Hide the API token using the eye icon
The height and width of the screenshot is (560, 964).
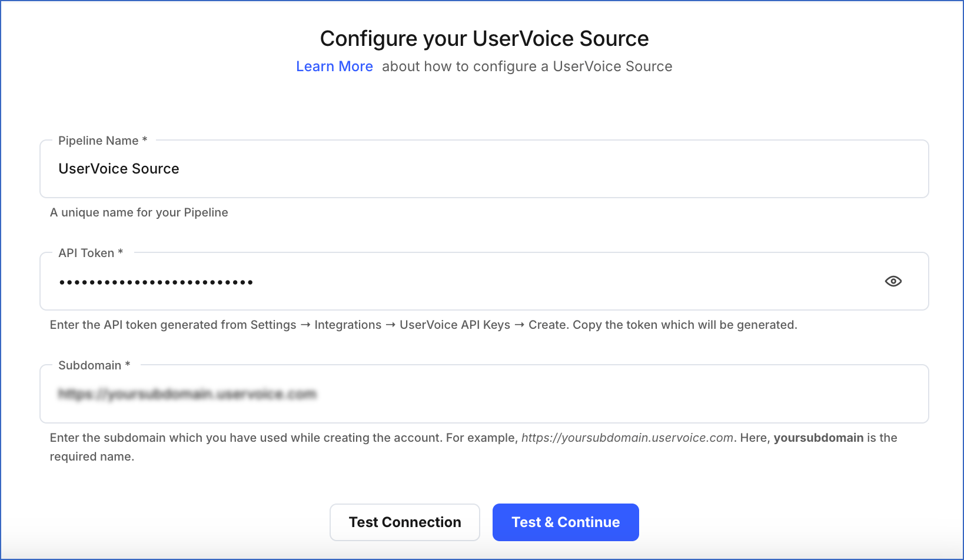893,281
